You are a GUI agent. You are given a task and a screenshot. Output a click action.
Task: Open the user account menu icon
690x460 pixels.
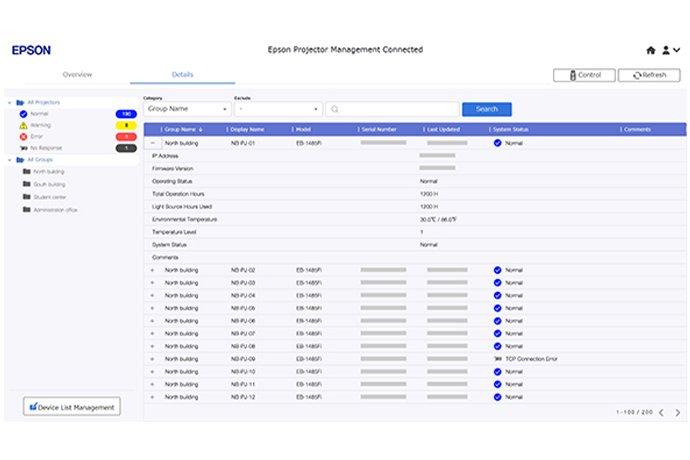pos(668,49)
